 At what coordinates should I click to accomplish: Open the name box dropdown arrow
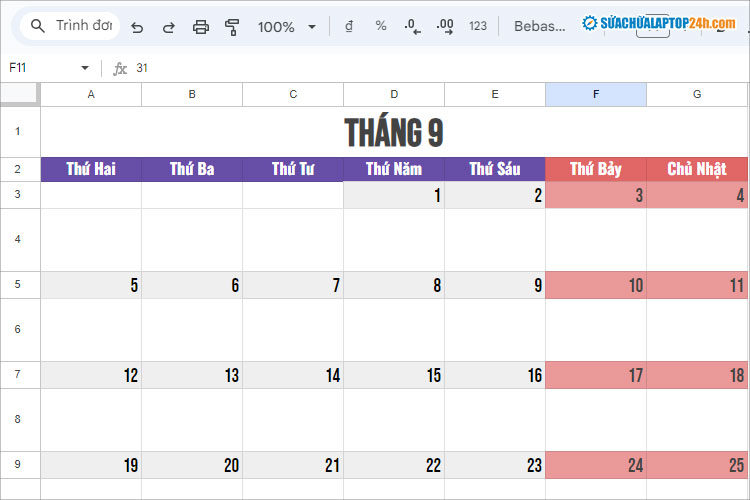85,68
